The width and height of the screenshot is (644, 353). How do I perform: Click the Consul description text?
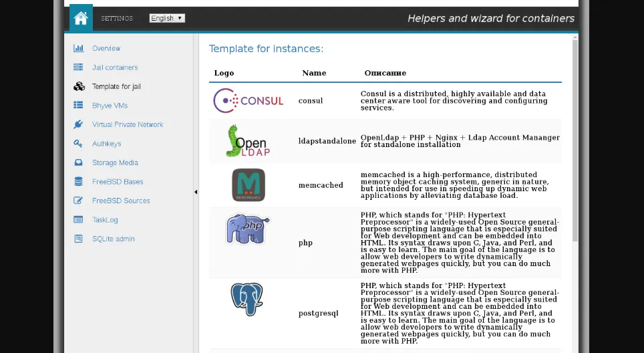pyautogui.click(x=454, y=101)
